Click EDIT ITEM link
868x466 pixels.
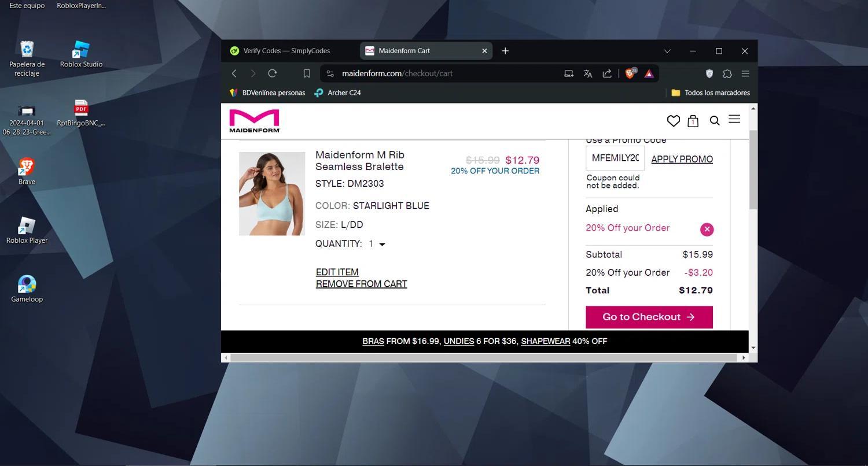point(337,272)
